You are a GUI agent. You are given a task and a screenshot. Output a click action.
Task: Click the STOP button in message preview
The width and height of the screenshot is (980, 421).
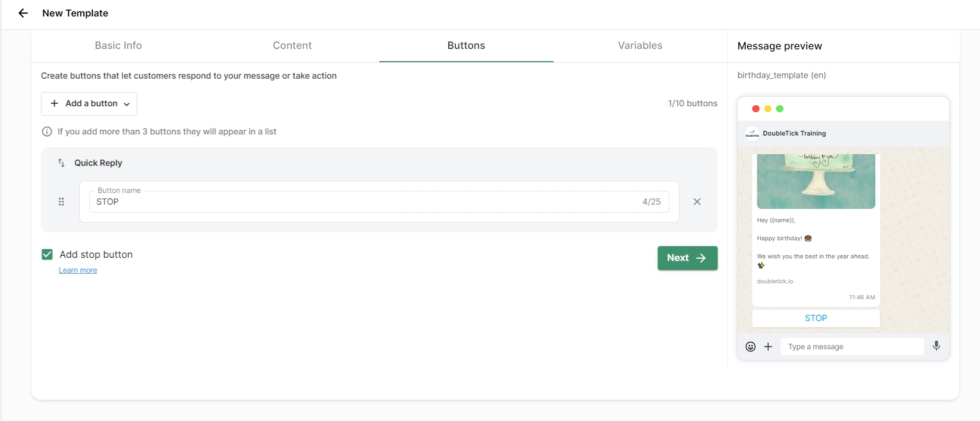pos(816,318)
